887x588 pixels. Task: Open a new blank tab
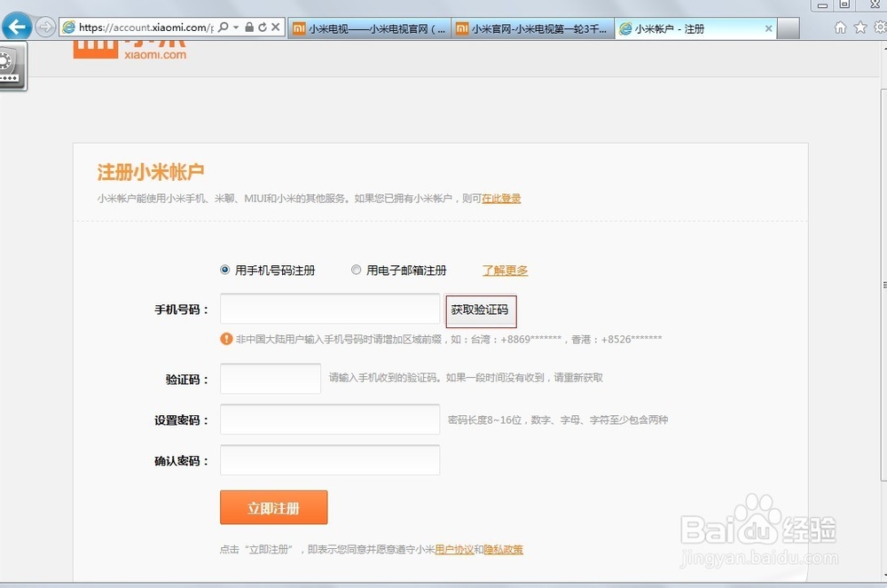point(788,28)
